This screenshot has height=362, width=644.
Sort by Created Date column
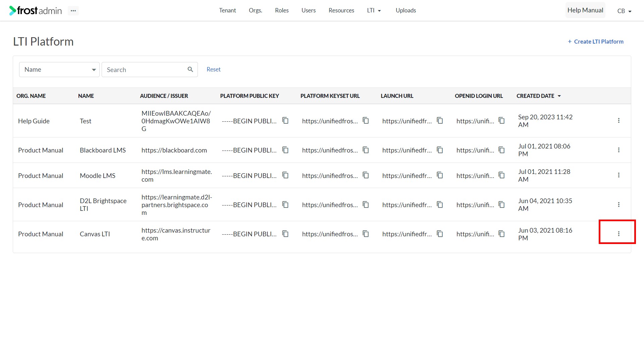pos(539,96)
